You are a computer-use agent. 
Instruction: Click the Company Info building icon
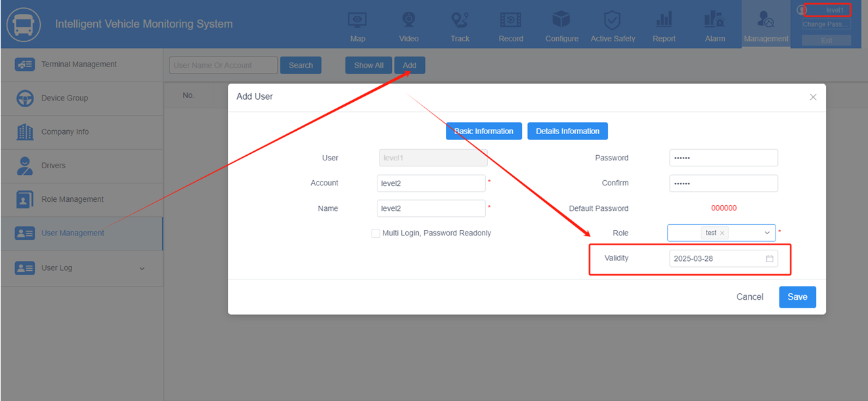pyautogui.click(x=25, y=131)
